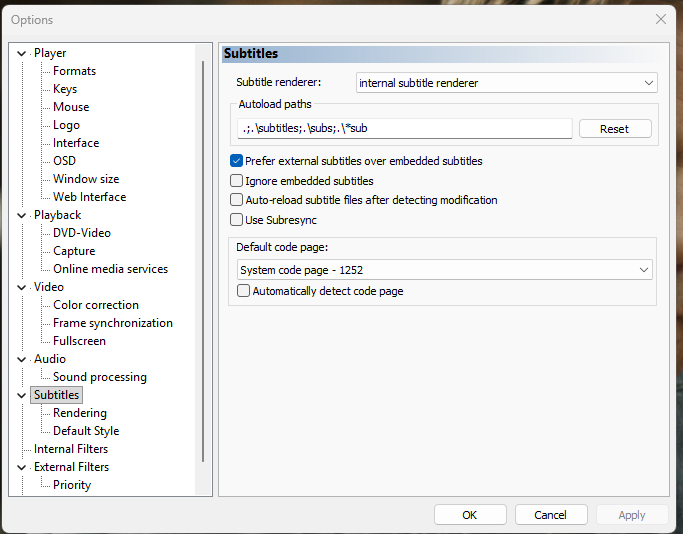This screenshot has height=534, width=683.
Task: Open the Formats settings page
Action: click(x=74, y=71)
